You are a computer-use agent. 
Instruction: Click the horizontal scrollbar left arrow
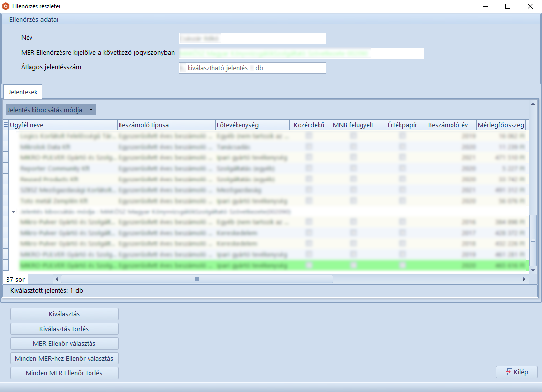pyautogui.click(x=57, y=279)
